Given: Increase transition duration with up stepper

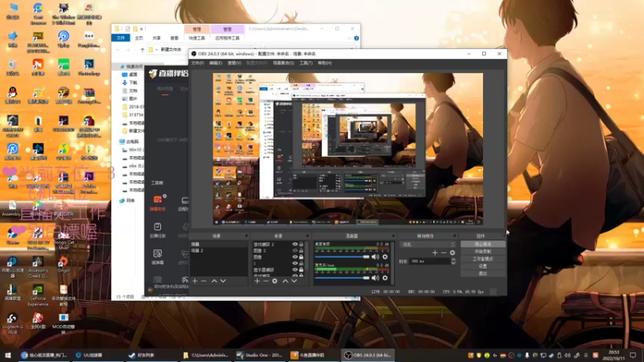Looking at the screenshot, I should (x=453, y=259).
